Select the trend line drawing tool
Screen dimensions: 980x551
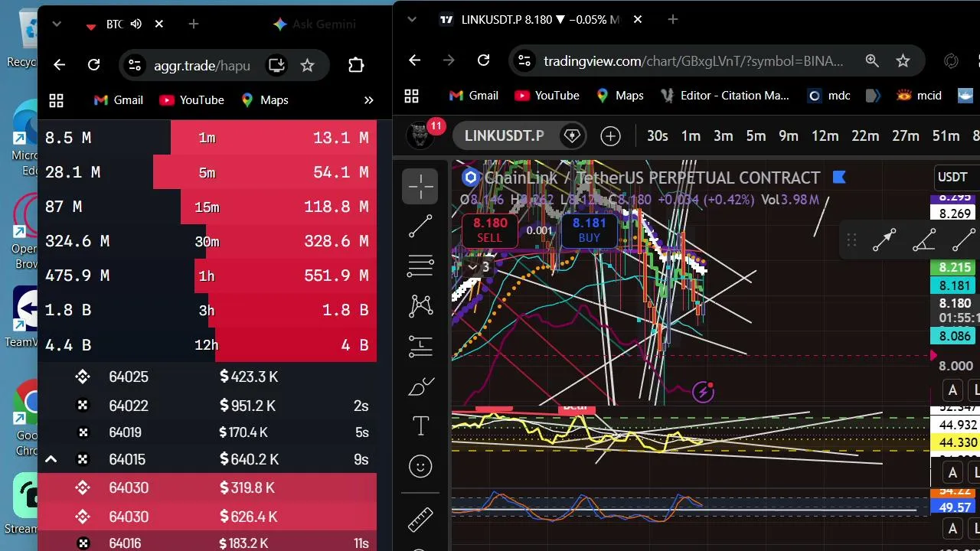click(x=420, y=226)
